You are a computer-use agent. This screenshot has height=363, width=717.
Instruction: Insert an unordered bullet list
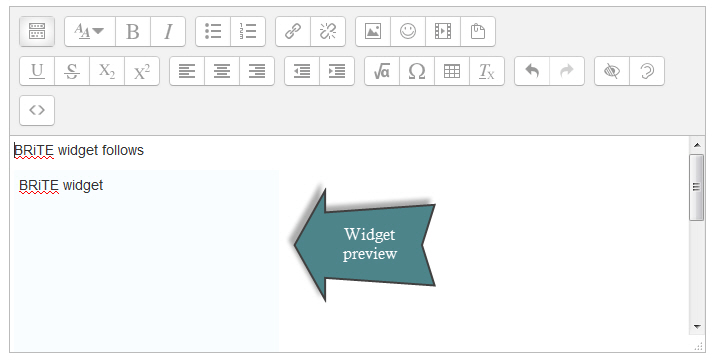coord(213,32)
